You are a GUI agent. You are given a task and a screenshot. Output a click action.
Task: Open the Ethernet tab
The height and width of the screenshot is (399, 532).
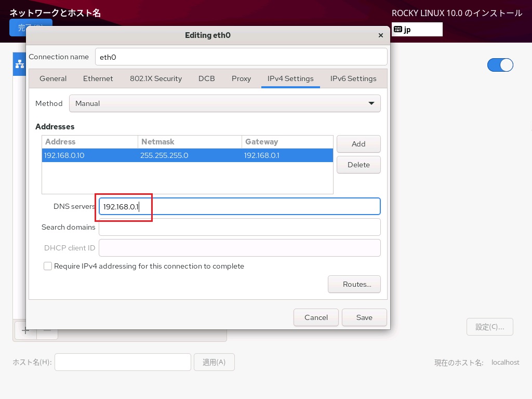[x=98, y=78]
